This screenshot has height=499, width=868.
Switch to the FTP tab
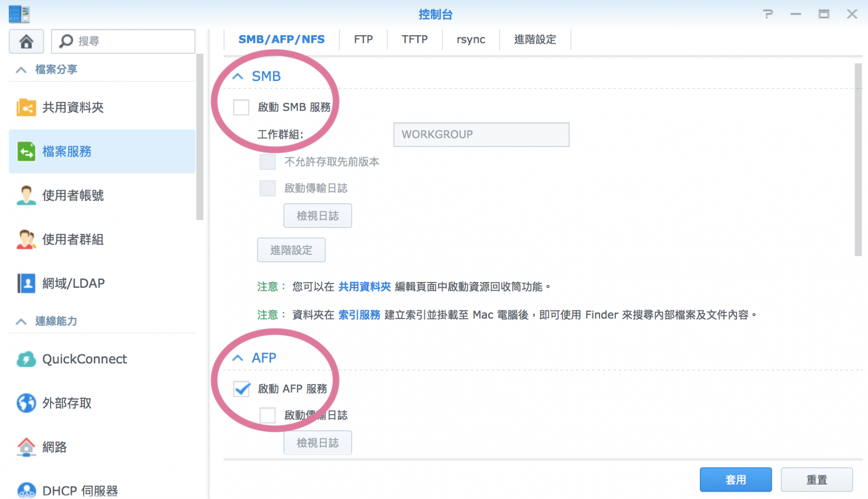tap(363, 40)
